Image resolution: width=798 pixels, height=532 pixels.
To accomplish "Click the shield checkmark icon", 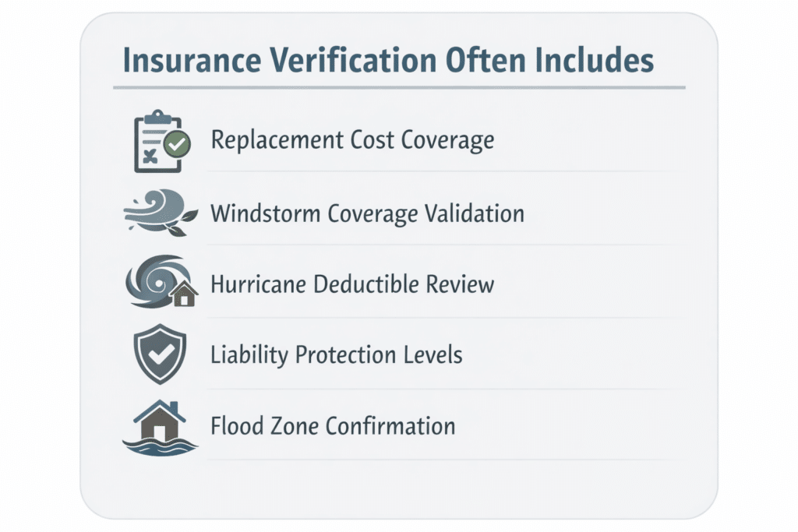I will coord(160,354).
